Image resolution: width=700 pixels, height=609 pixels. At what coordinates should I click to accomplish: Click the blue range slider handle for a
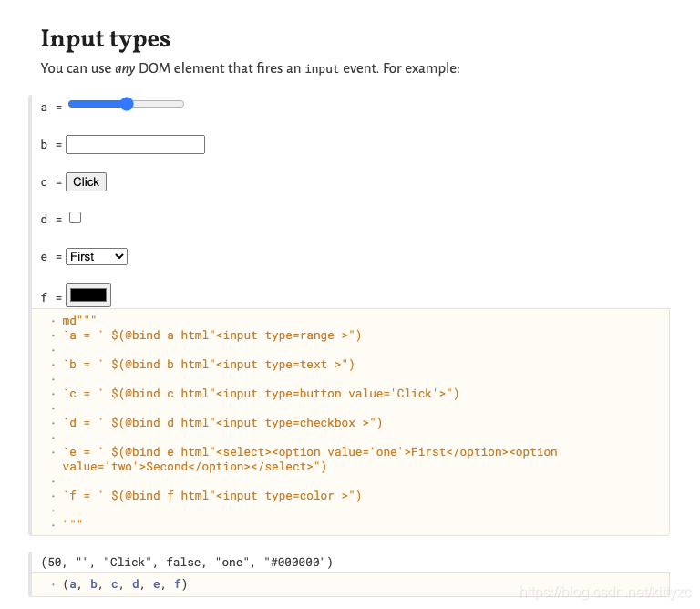[127, 104]
